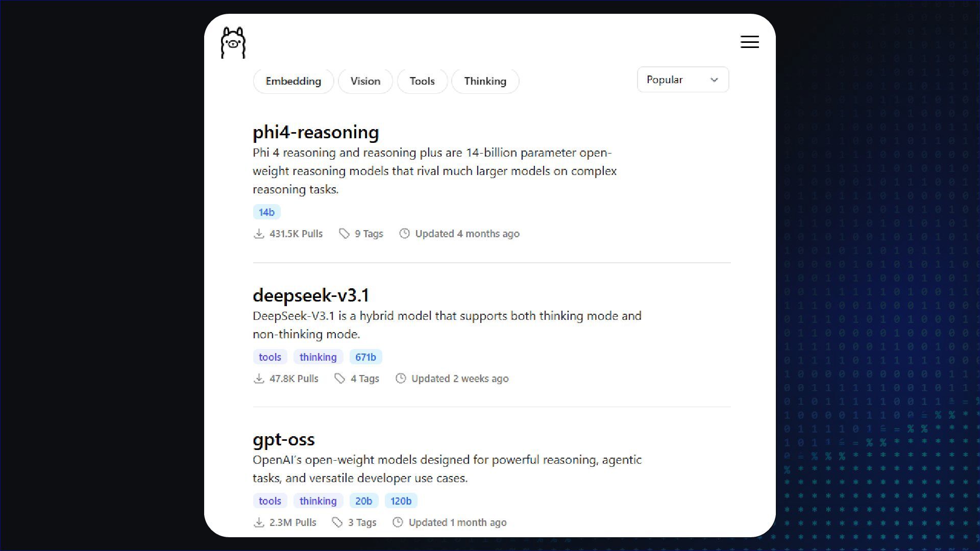The height and width of the screenshot is (551, 980).
Task: Click the 671b badge under deepseek-v3.1
Action: click(x=365, y=357)
